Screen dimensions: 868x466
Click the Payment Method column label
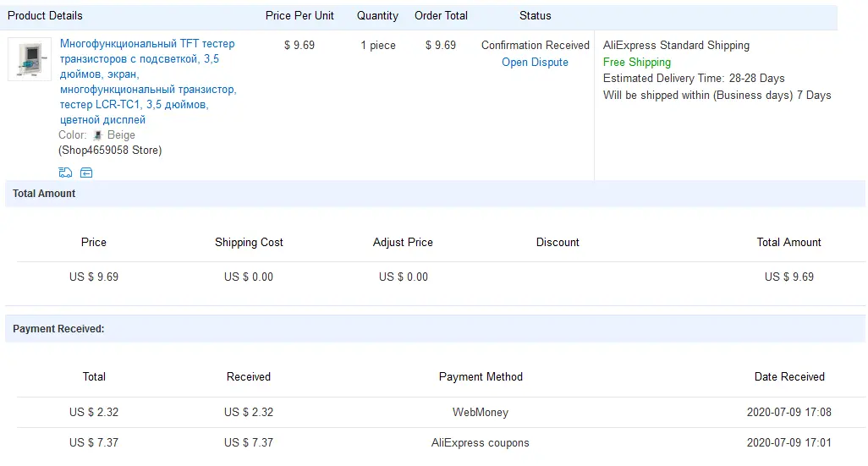[481, 377]
